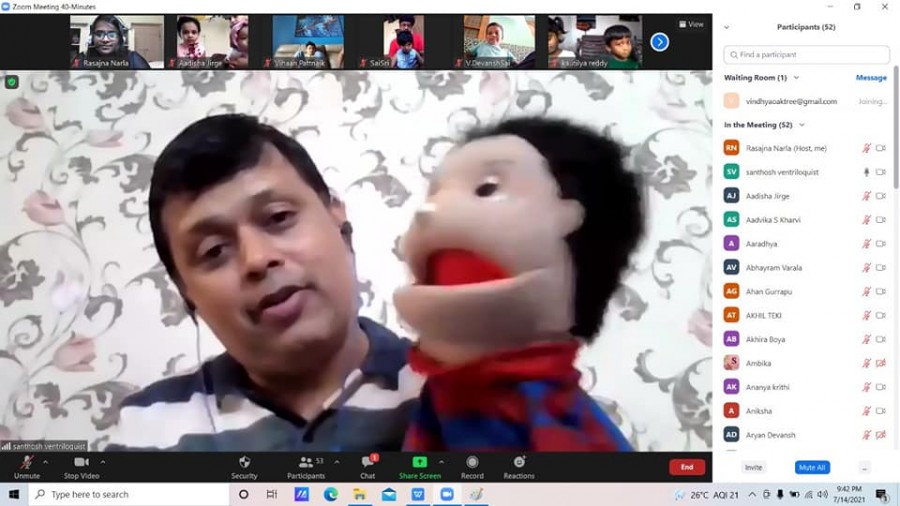Screen dimensions: 900x506
Task: Open the Security shield icon
Action: coord(244,462)
